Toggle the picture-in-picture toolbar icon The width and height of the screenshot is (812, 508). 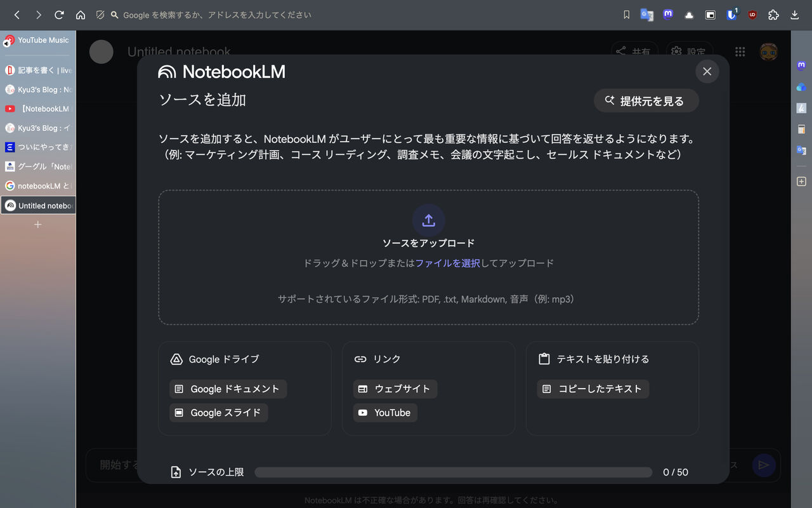click(x=710, y=15)
